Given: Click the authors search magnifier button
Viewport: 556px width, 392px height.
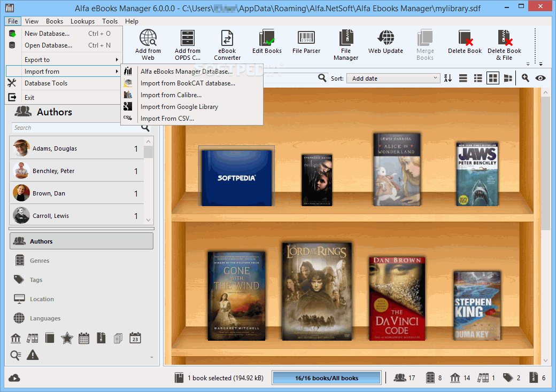Looking at the screenshot, I should click(x=145, y=128).
